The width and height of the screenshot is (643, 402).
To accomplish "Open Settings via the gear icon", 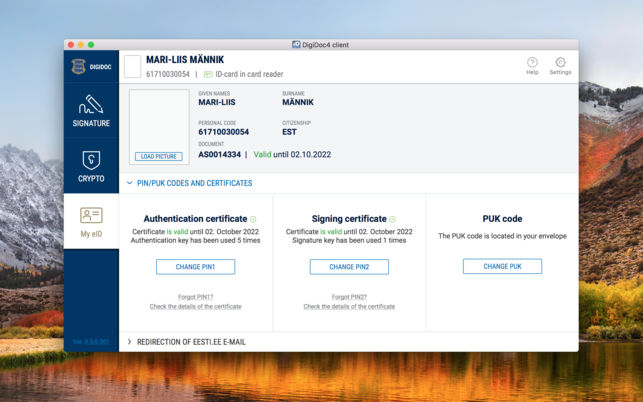I will 560,62.
